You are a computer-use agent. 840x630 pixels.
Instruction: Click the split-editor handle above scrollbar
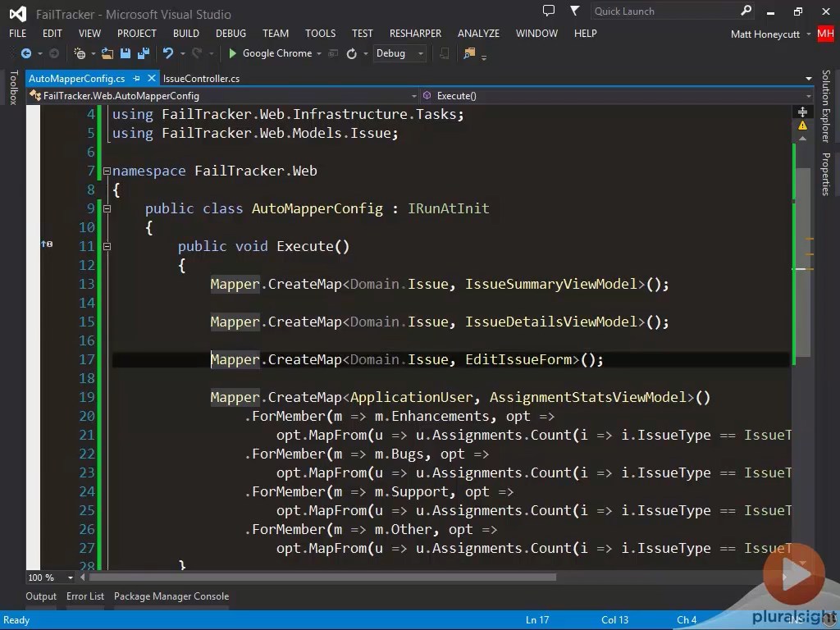coord(802,112)
